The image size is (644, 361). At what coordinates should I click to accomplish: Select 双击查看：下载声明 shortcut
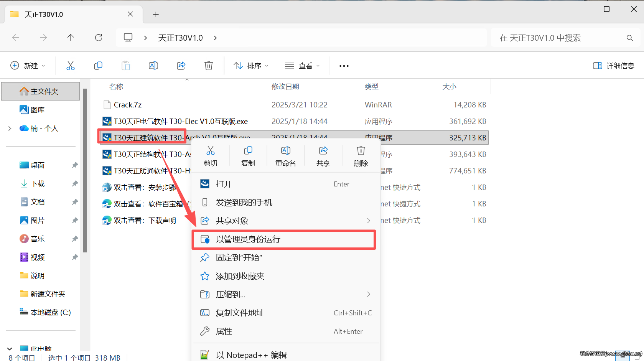tap(139, 220)
